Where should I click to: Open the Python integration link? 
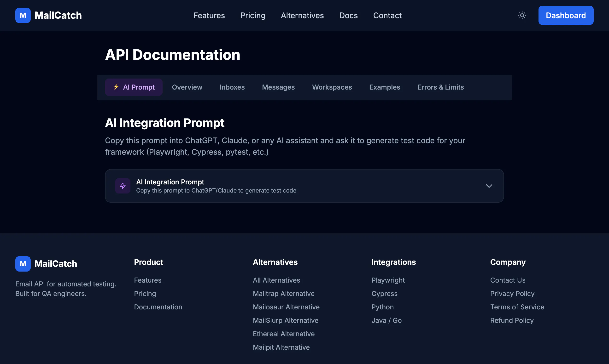click(382, 307)
